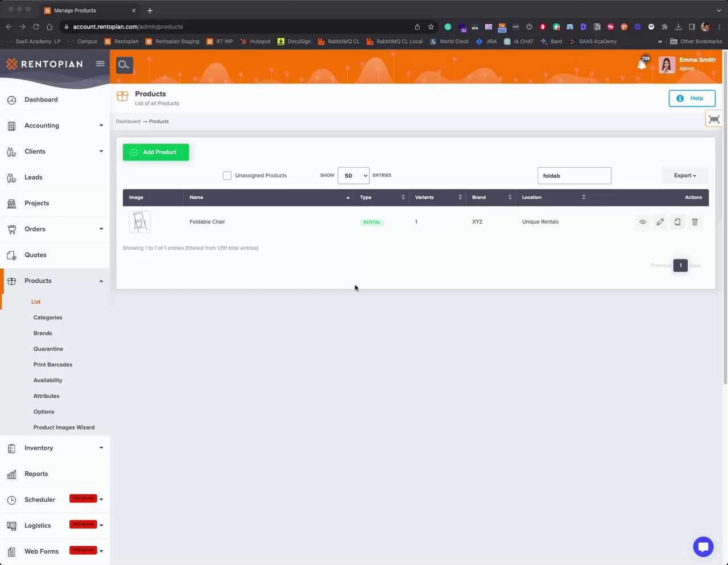728x565 pixels.
Task: Open browser extensions puzzle icon
Action: (665, 27)
